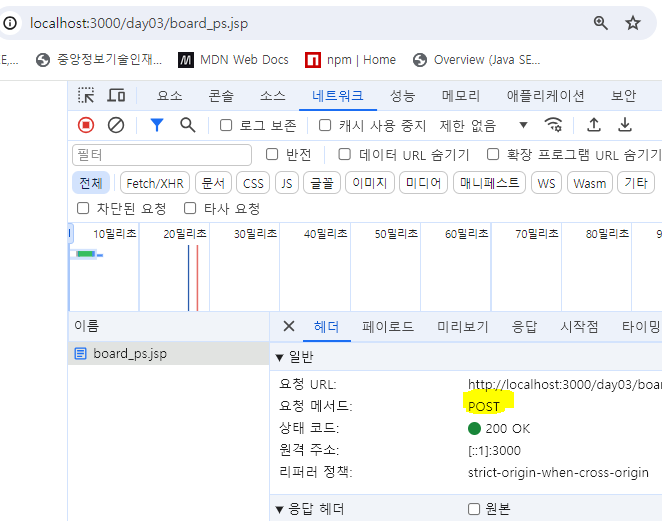
Task: Select the 헤더 details tab
Action: pos(326,326)
